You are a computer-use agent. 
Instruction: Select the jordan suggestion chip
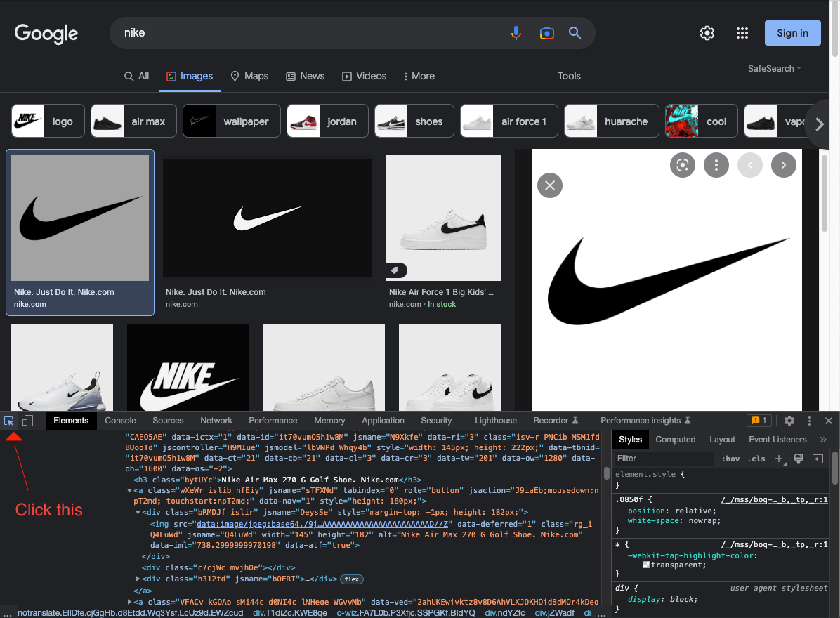click(328, 121)
